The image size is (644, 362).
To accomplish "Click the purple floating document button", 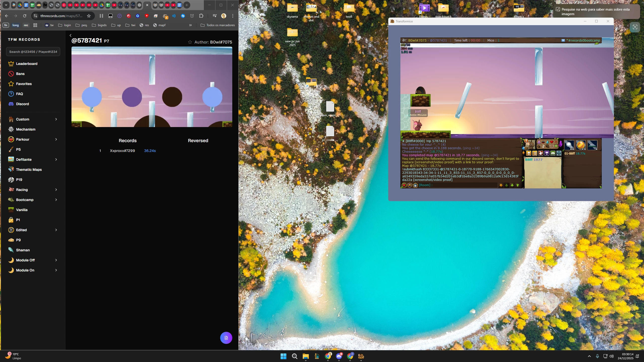I will click(x=226, y=338).
